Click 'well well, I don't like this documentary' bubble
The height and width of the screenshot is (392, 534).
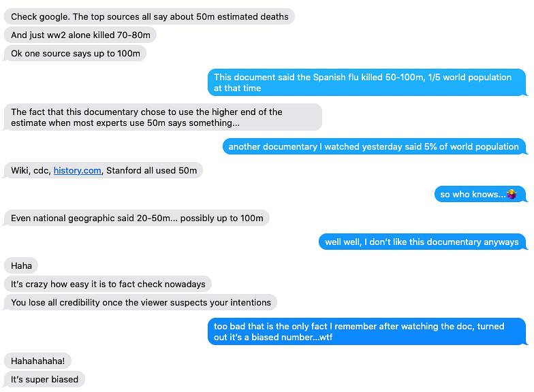pyautogui.click(x=422, y=242)
